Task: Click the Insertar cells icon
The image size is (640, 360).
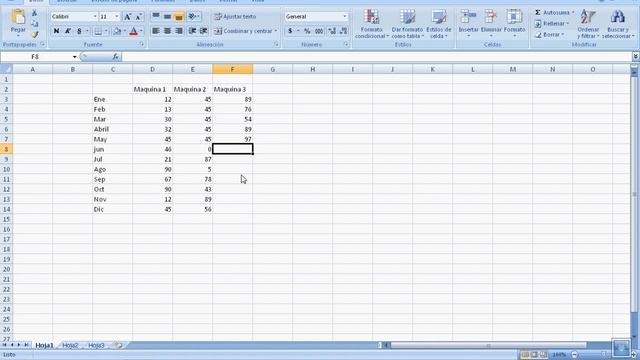Action: click(x=468, y=17)
